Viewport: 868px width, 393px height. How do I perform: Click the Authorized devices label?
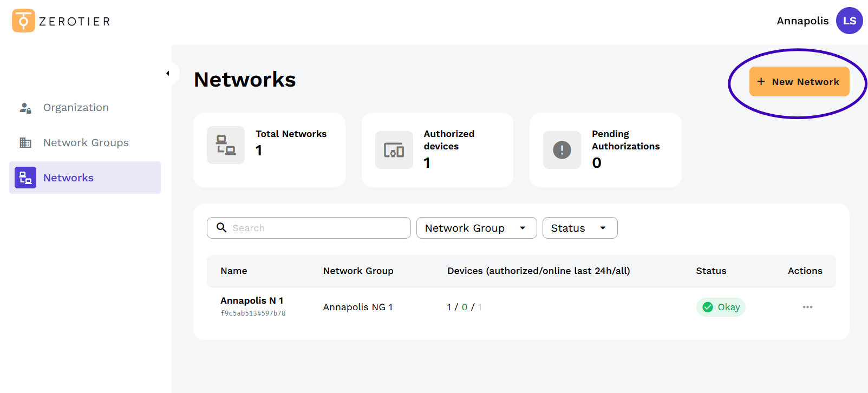[x=449, y=140]
